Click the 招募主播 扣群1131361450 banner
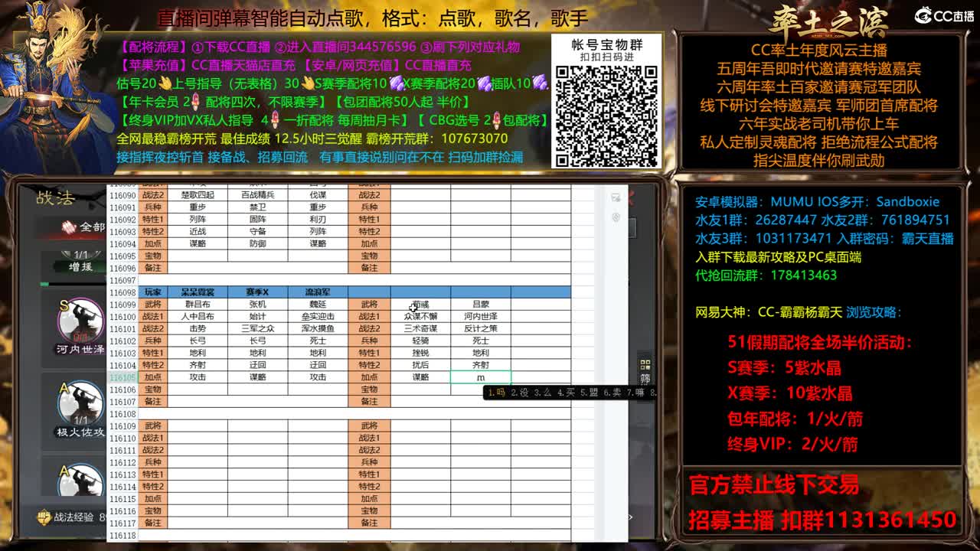This screenshot has height=551, width=980. (823, 520)
